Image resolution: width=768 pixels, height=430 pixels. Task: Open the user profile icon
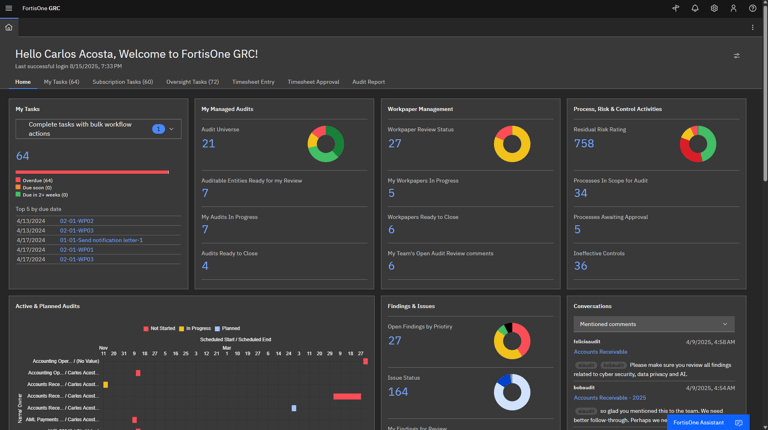coord(733,8)
